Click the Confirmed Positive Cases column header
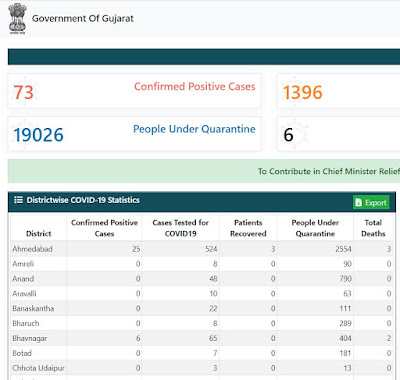 tap(104, 228)
